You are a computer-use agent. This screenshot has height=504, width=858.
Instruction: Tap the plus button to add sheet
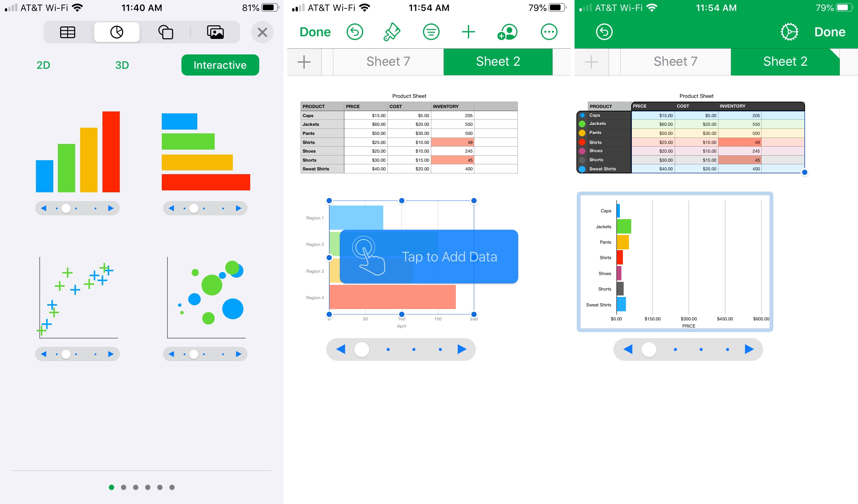[303, 60]
